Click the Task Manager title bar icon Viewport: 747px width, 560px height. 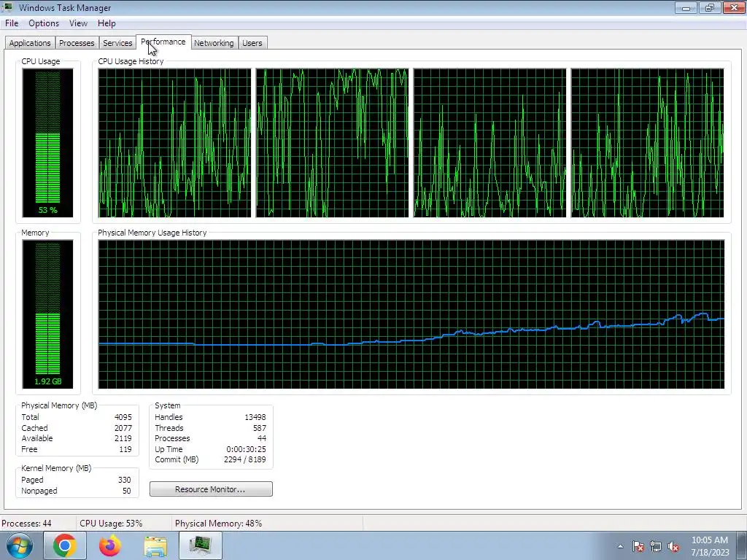(x=8, y=7)
